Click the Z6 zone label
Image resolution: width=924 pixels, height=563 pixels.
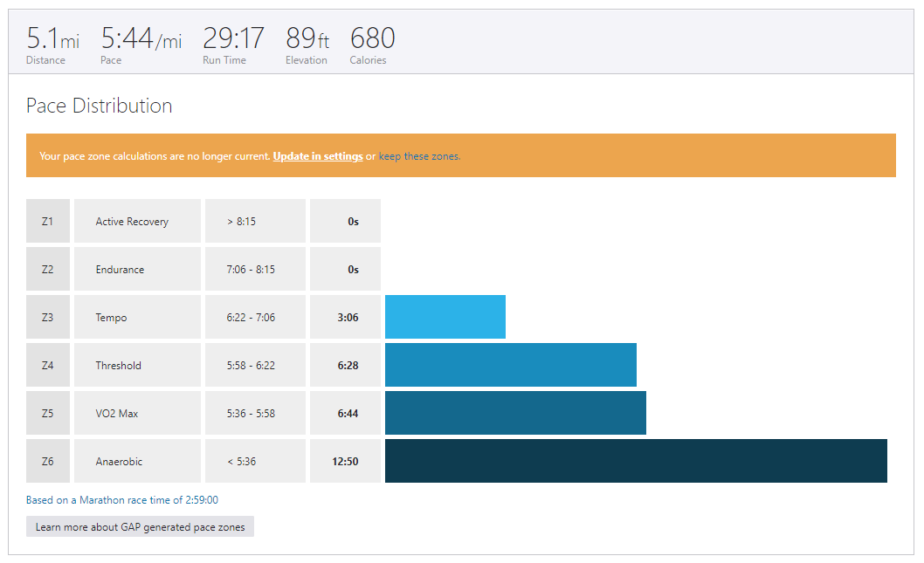click(x=48, y=461)
